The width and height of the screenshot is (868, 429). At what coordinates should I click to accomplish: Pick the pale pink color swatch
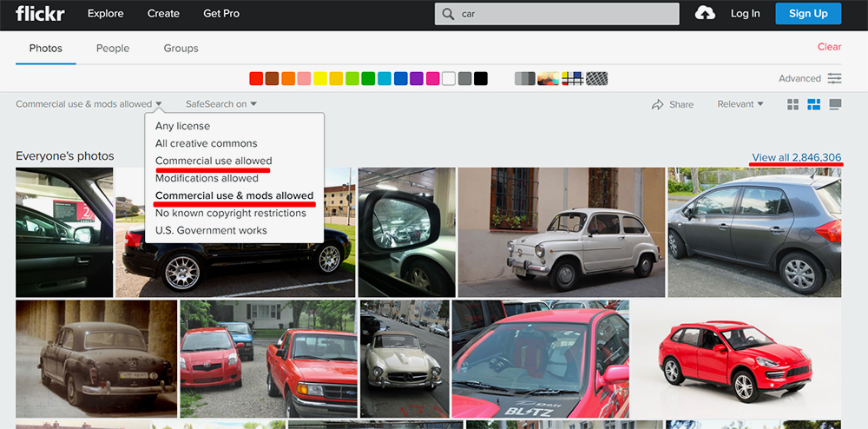click(x=304, y=79)
